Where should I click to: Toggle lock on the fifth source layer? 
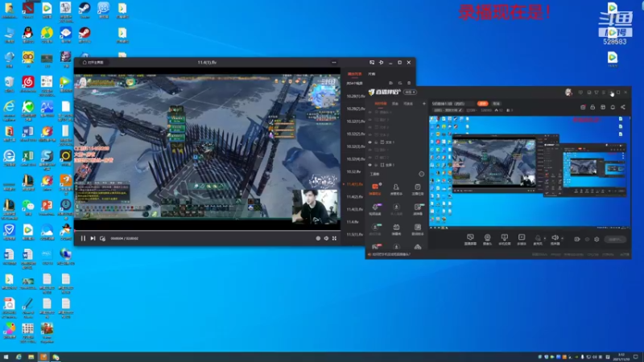pos(376,142)
